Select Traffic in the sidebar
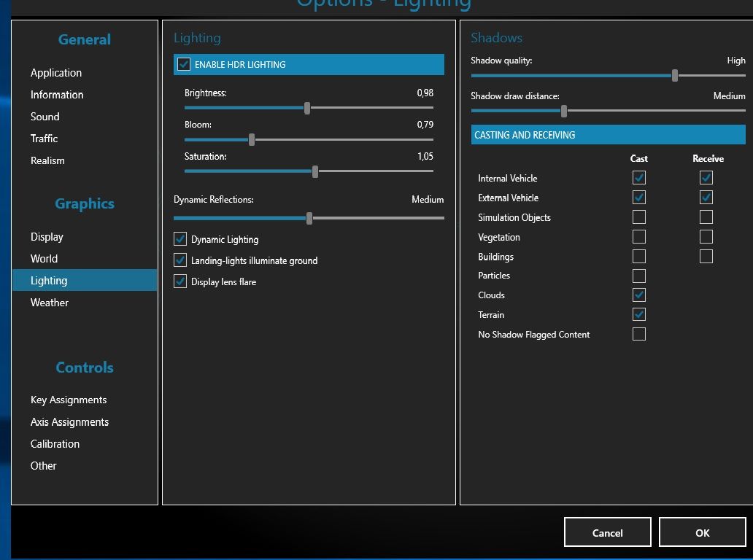This screenshot has width=753, height=560. coord(45,139)
